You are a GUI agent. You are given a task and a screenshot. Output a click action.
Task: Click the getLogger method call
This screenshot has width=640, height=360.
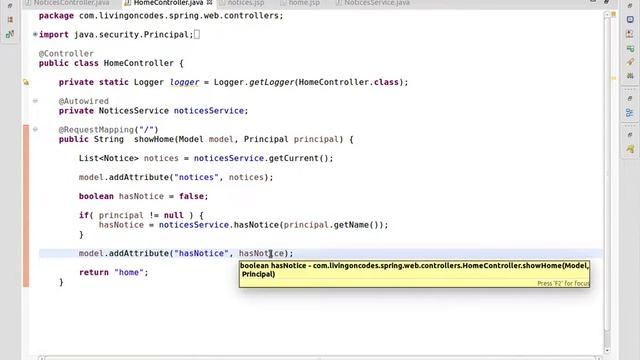[x=271, y=82]
